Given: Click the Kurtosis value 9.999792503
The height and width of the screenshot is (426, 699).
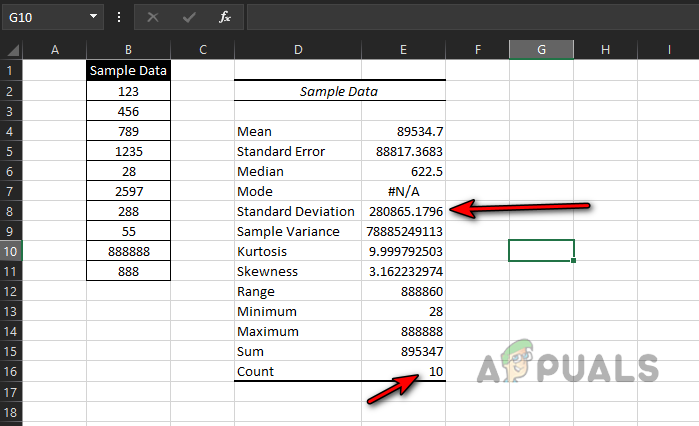Looking at the screenshot, I should 404,251.
